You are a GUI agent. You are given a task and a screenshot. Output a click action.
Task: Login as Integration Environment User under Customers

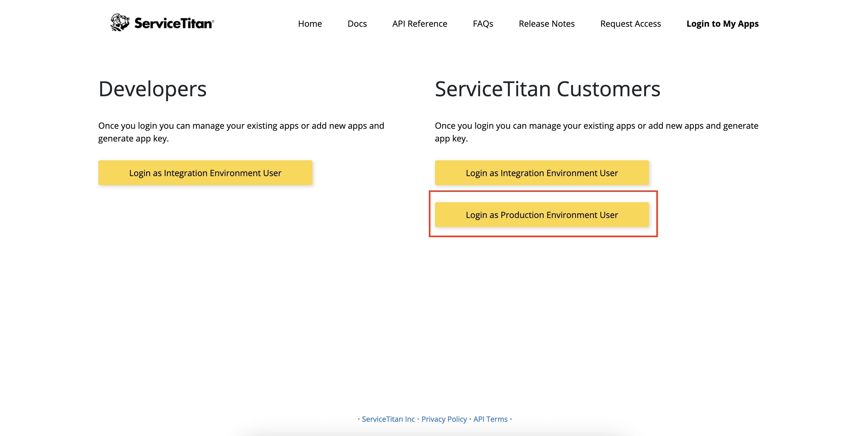coord(541,173)
